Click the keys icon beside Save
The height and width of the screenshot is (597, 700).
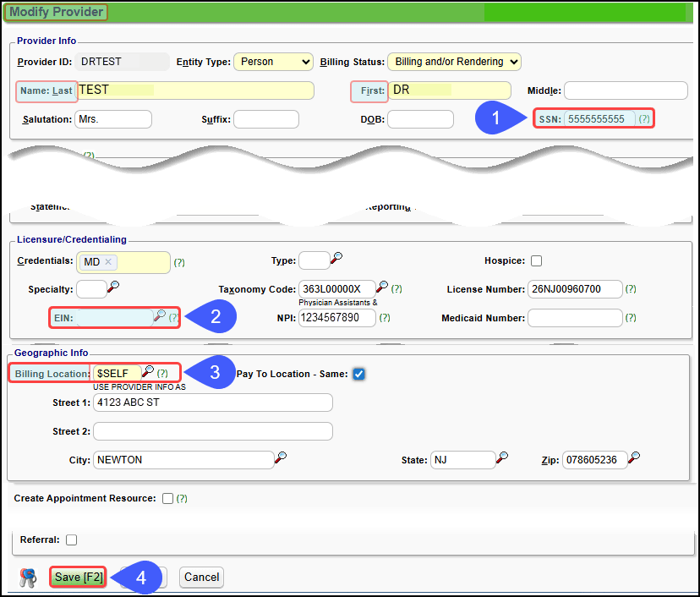click(28, 578)
